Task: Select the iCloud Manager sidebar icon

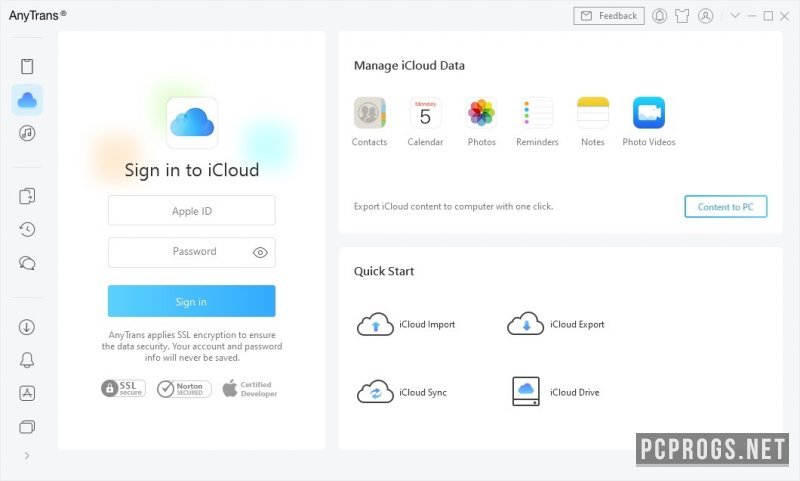Action: (x=27, y=100)
